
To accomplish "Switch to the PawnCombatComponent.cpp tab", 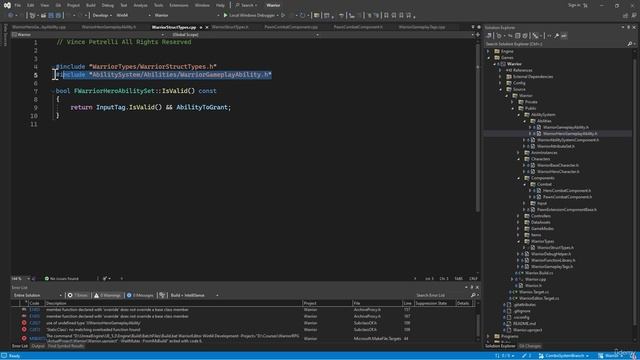I will 291,27.
